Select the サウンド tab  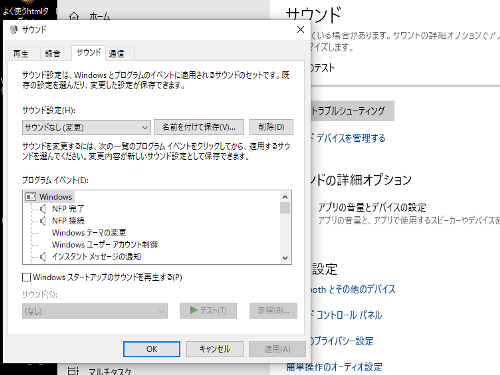click(x=89, y=53)
